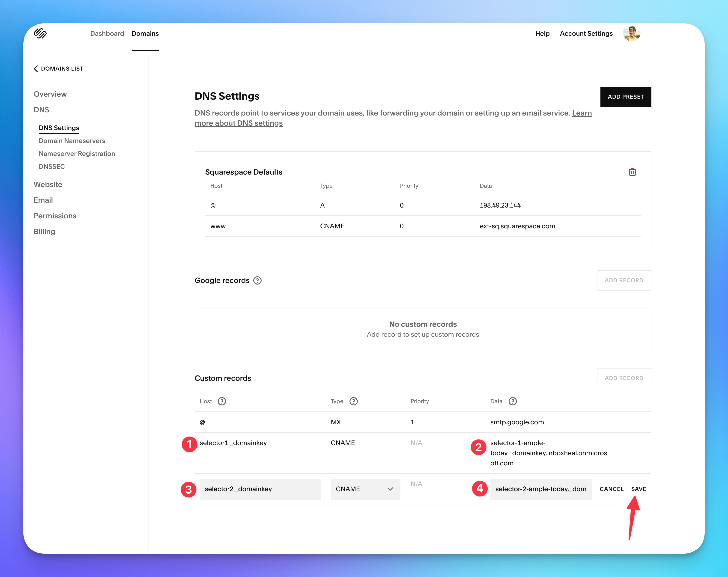Image resolution: width=728 pixels, height=577 pixels.
Task: Cancel editing the new record
Action: coord(611,489)
